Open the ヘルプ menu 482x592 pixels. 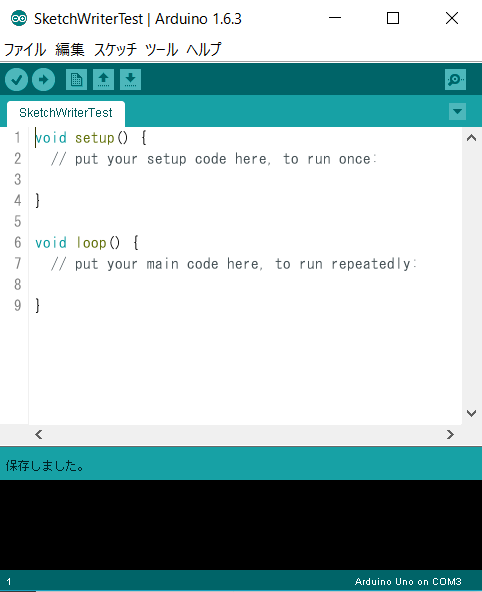[204, 49]
